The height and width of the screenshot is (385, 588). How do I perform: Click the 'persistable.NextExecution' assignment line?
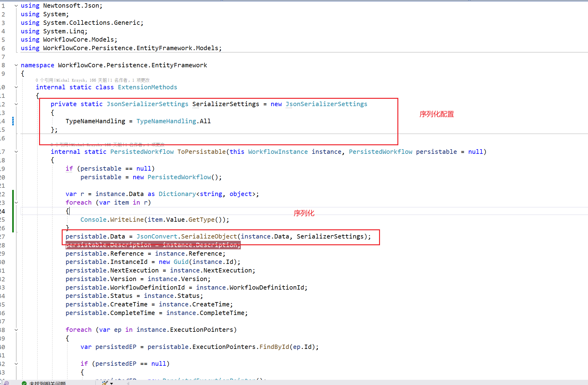(160, 270)
